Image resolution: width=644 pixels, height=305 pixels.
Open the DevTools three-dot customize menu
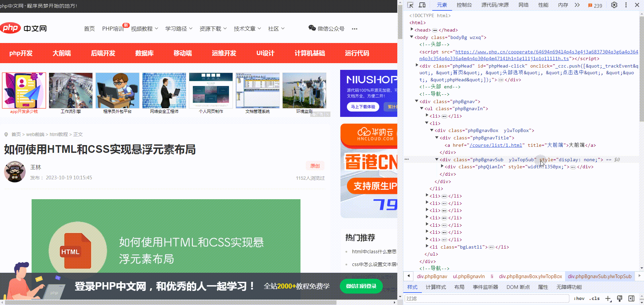[626, 5]
